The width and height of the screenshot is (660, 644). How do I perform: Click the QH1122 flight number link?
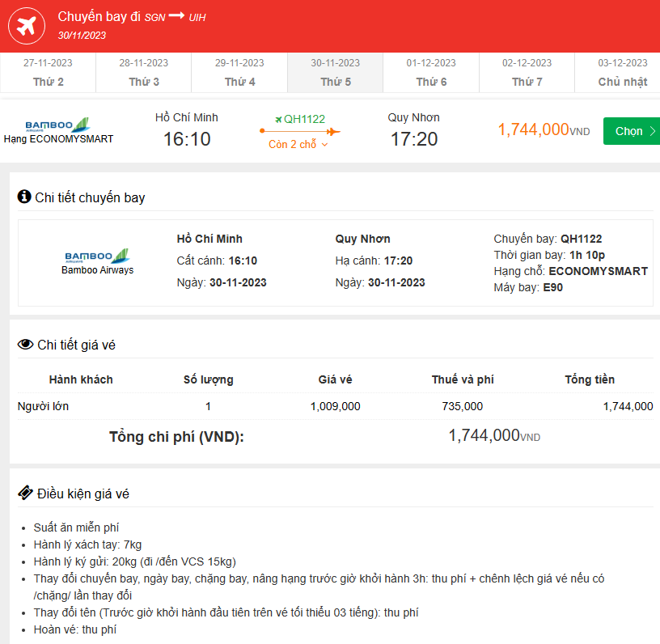click(x=304, y=119)
